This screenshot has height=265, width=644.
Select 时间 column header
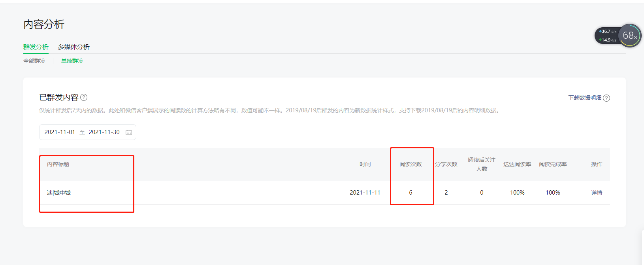(365, 164)
